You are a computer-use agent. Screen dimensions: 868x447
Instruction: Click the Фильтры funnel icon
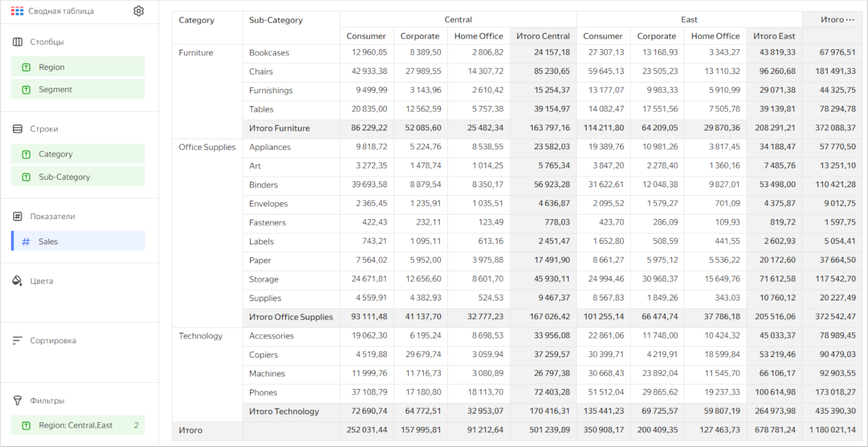pyautogui.click(x=17, y=400)
